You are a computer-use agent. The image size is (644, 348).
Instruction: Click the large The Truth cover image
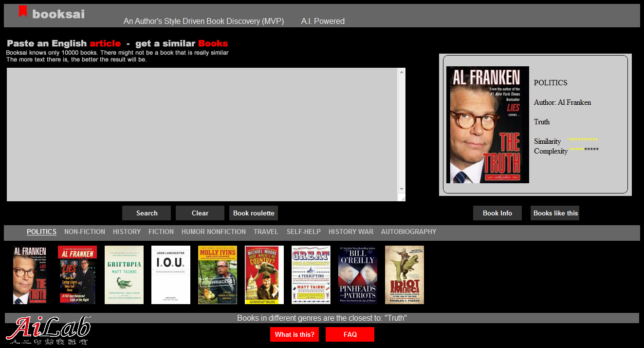tap(488, 125)
